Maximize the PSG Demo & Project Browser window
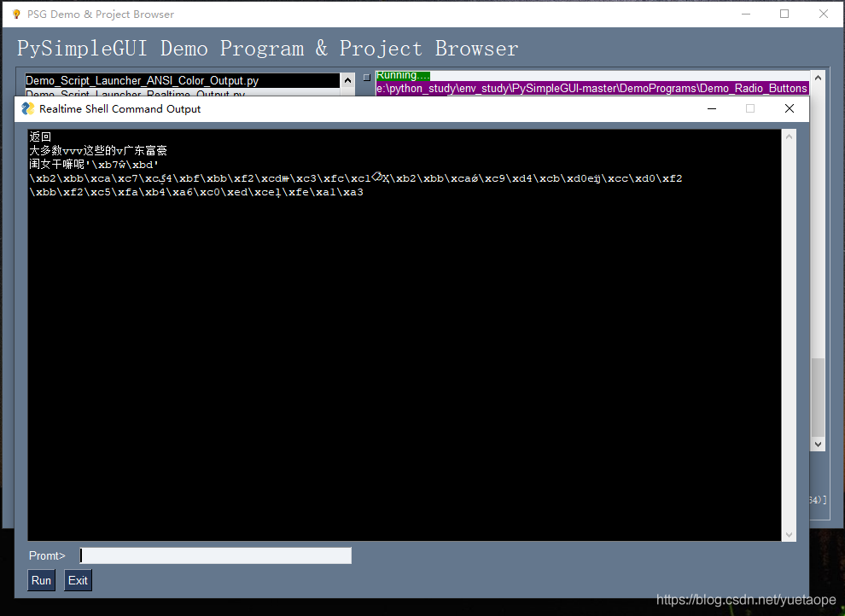Viewport: 845px width, 616px height. [784, 14]
